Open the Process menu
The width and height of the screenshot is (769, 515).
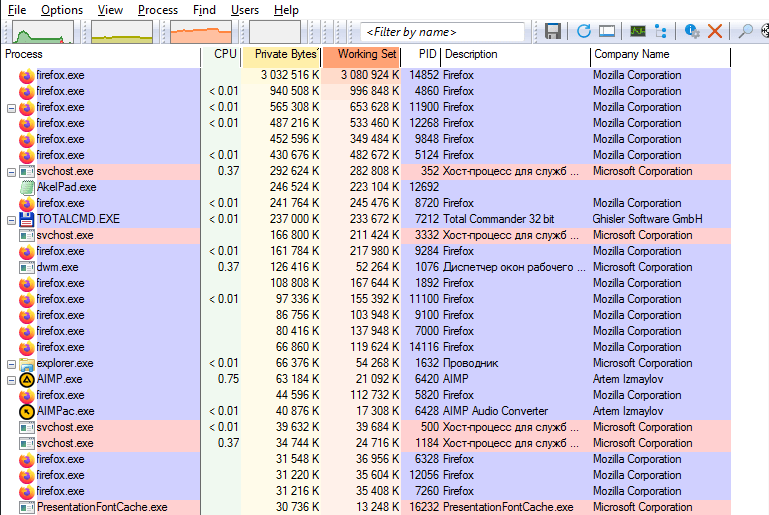click(x=157, y=10)
